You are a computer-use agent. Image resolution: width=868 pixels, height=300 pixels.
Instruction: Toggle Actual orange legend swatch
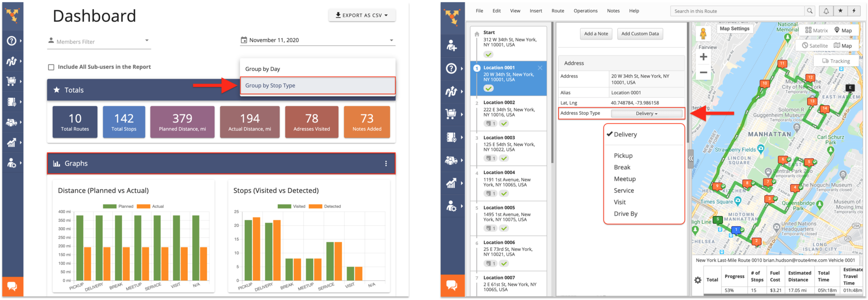point(143,206)
